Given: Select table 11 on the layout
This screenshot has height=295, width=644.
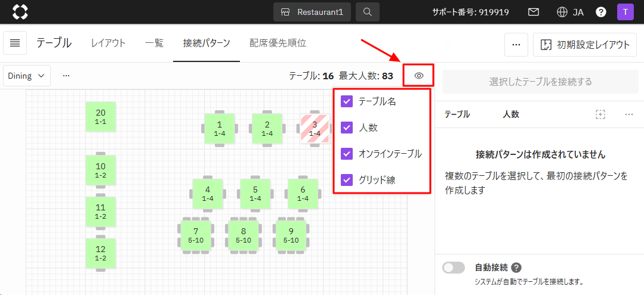Looking at the screenshot, I should (101, 212).
